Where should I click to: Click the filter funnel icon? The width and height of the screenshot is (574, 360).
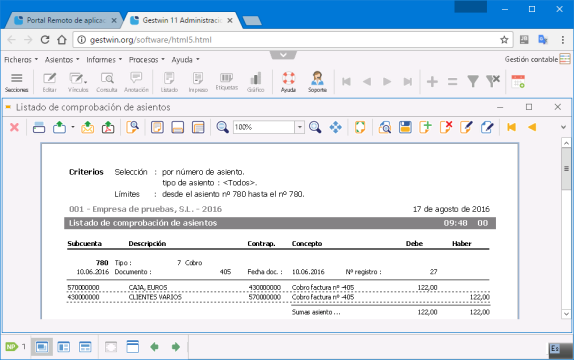[x=473, y=81]
